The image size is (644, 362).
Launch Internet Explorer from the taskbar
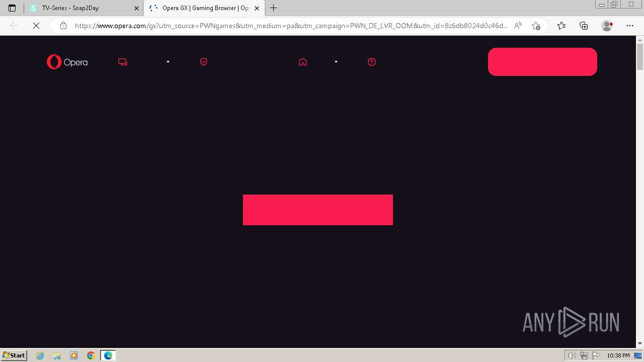(x=40, y=355)
